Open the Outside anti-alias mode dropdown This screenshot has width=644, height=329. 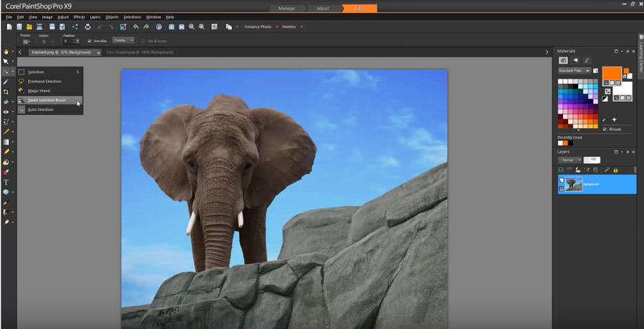(x=122, y=41)
